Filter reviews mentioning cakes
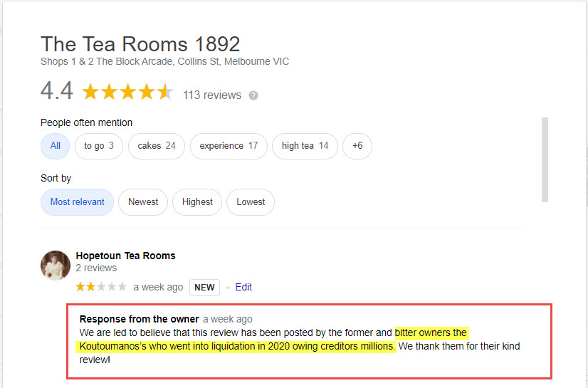The image size is (588, 388). (x=157, y=146)
